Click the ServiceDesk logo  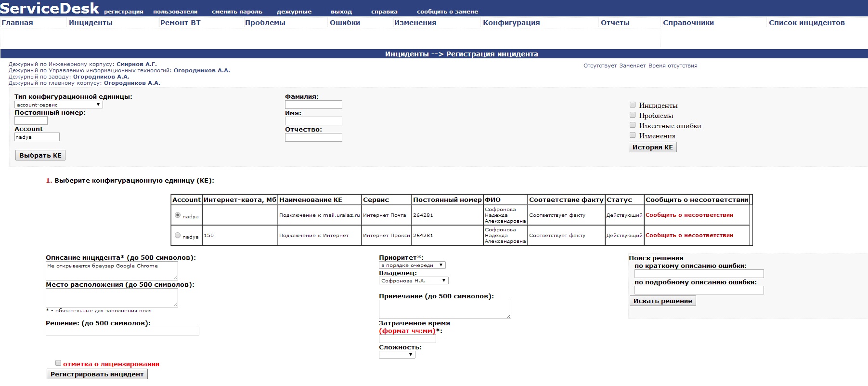pyautogui.click(x=50, y=8)
